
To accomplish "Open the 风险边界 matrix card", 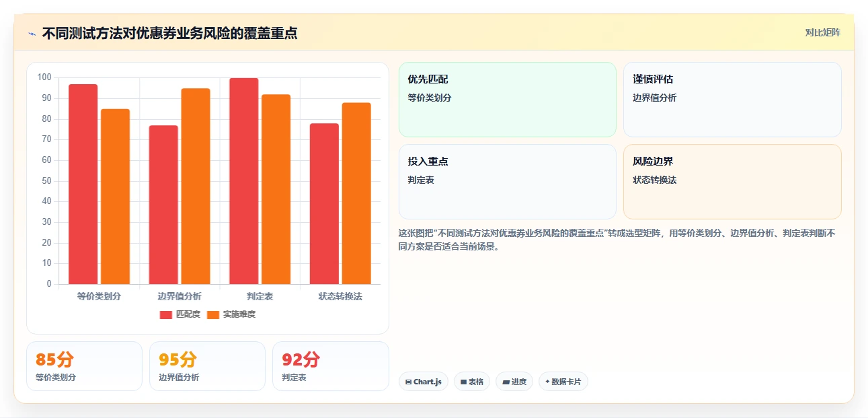I will coord(732,182).
